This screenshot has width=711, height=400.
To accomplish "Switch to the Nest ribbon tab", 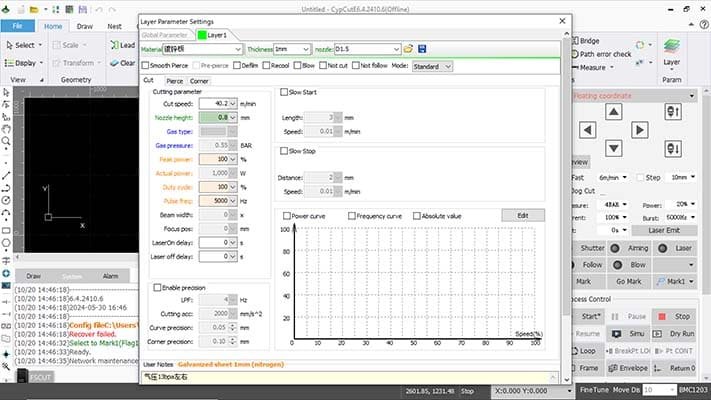I will click(114, 26).
